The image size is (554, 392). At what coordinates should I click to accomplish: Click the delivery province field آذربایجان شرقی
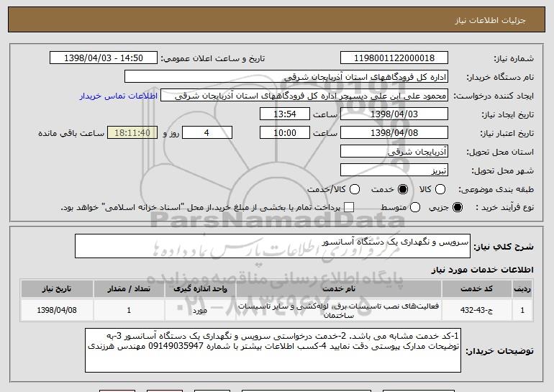[394, 152]
